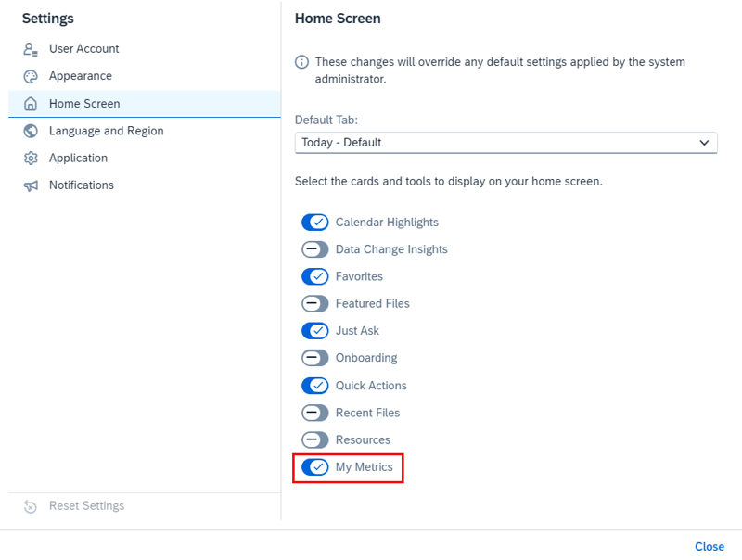Open the Default Tab dropdown
This screenshot has width=742, height=560.
point(505,143)
